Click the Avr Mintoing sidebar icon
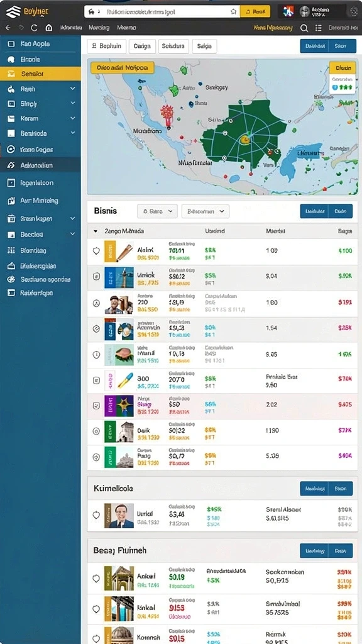 11,201
